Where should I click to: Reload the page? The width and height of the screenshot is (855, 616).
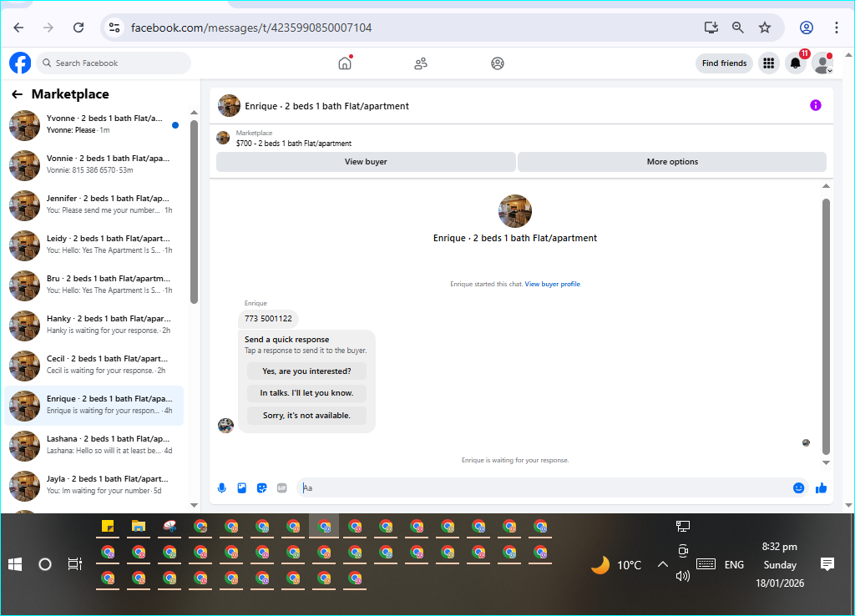pos(78,28)
